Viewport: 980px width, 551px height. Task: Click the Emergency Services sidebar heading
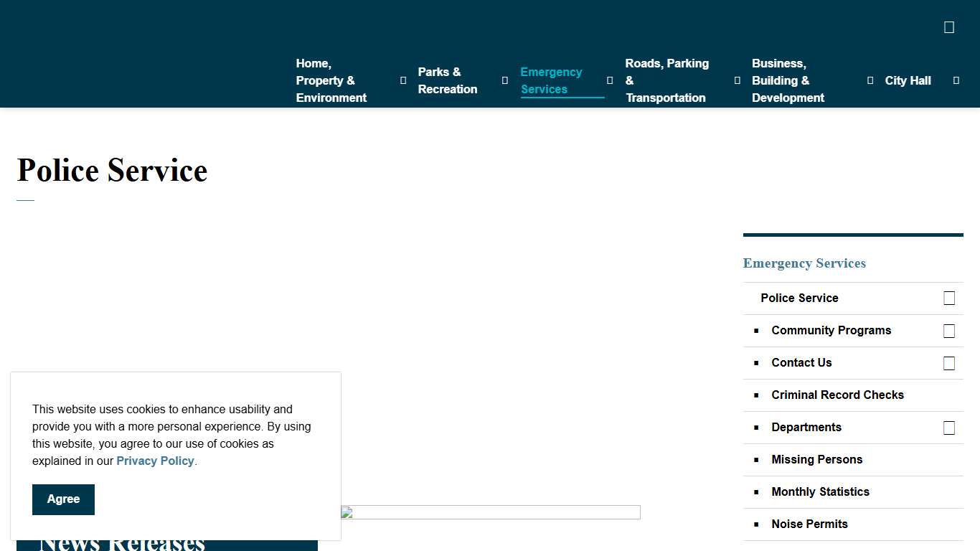coord(804,263)
